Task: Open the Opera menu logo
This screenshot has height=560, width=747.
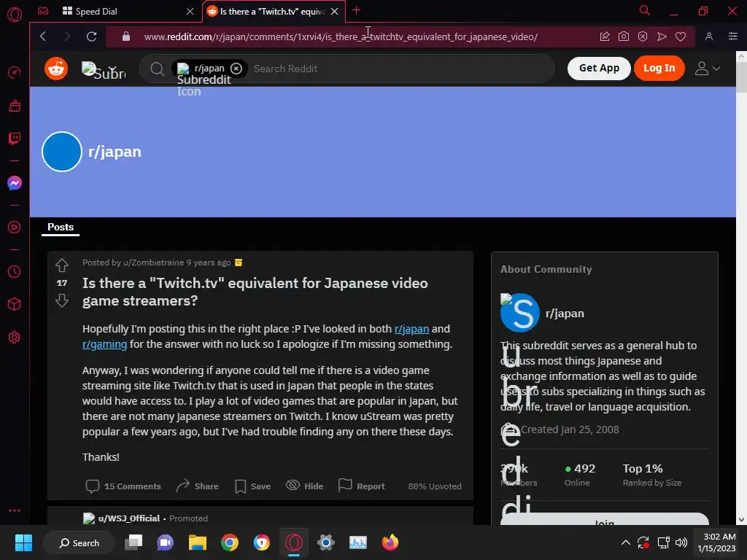Action: click(15, 15)
